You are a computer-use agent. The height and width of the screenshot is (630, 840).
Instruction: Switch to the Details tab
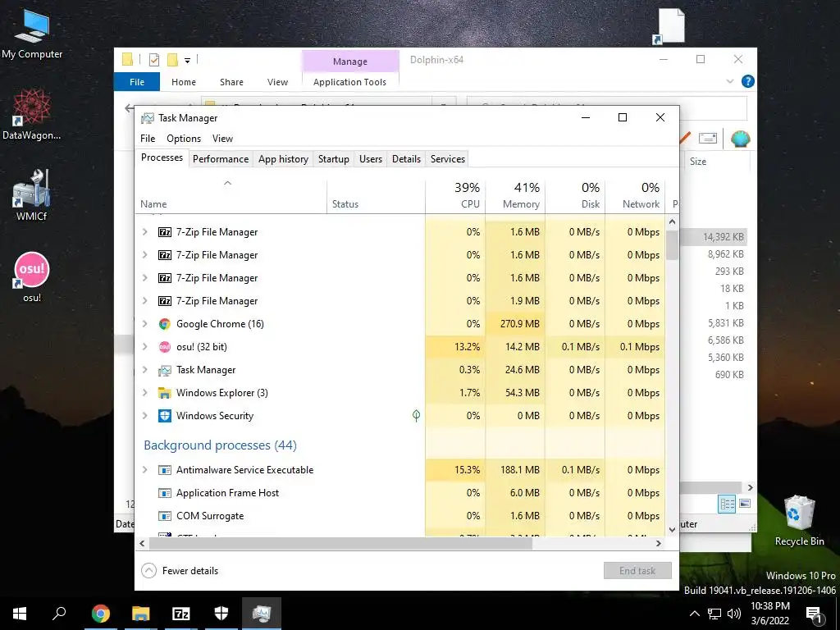tap(406, 159)
